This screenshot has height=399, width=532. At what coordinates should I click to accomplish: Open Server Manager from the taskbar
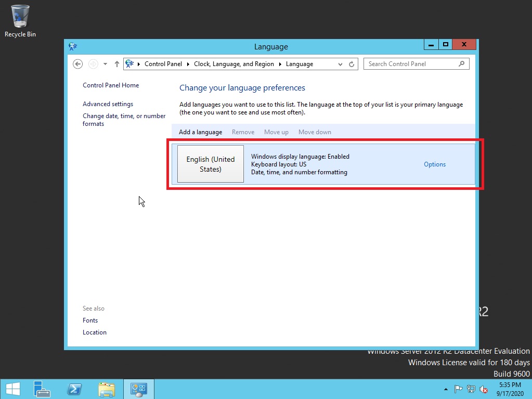42,389
